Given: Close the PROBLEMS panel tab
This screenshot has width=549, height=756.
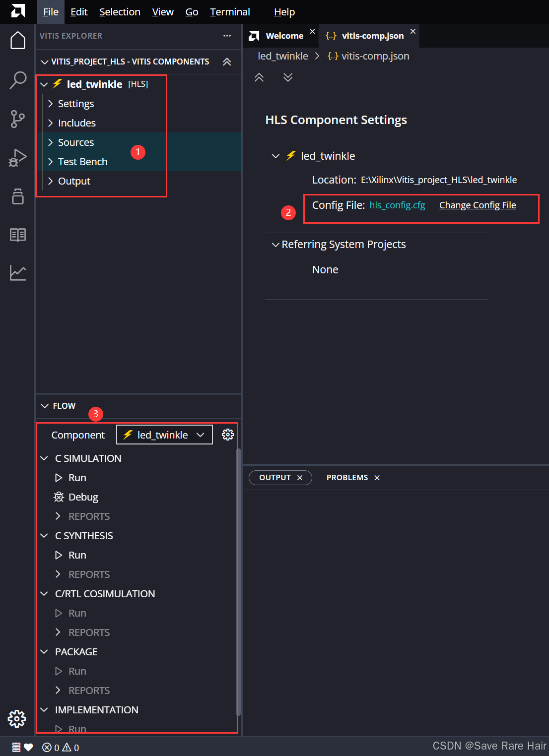Looking at the screenshot, I should [x=377, y=478].
